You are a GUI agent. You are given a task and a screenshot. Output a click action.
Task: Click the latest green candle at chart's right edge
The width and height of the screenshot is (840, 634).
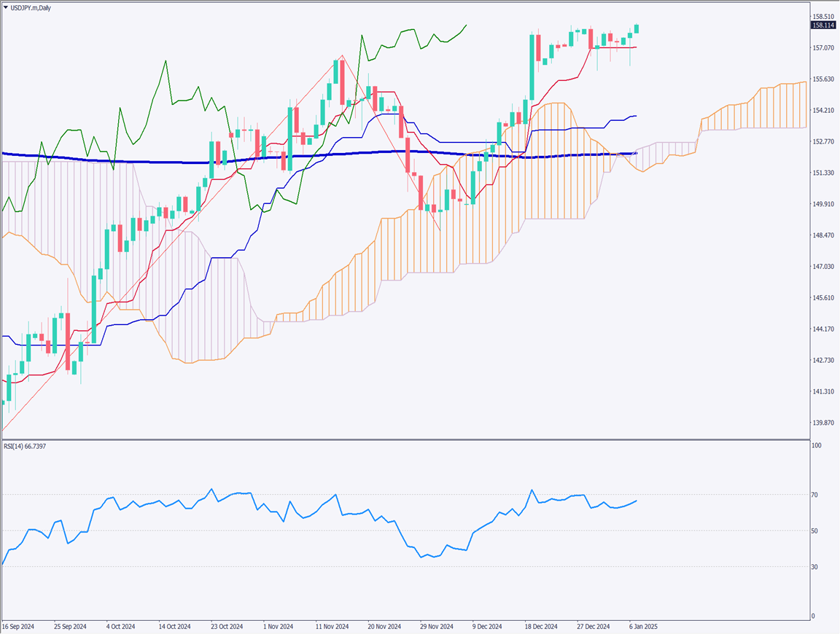637,28
